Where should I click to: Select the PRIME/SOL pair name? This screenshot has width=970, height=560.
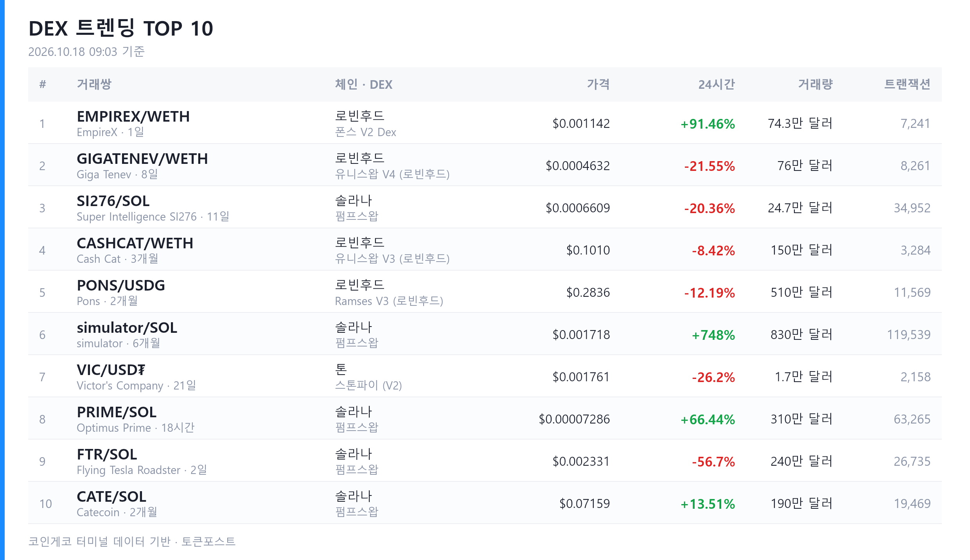117,412
